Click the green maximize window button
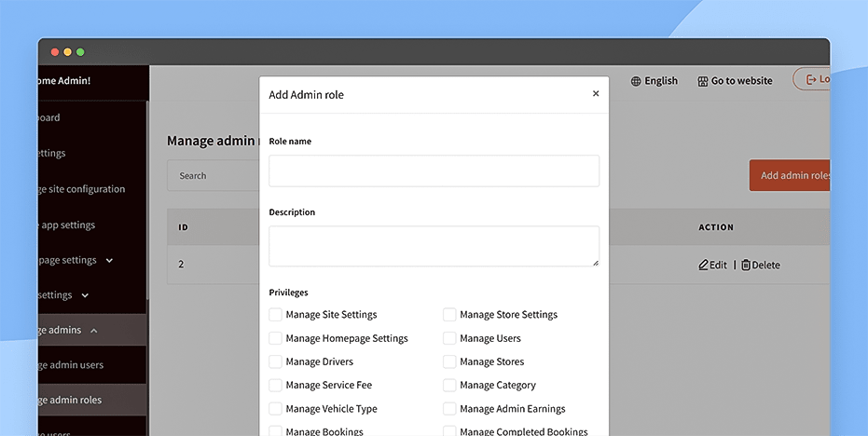 click(x=80, y=52)
